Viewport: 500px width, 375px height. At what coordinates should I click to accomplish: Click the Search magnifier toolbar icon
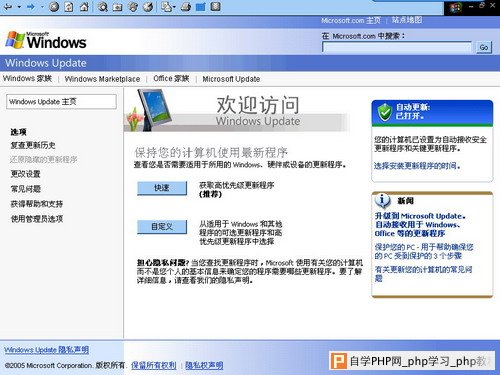pyautogui.click(x=102, y=7)
